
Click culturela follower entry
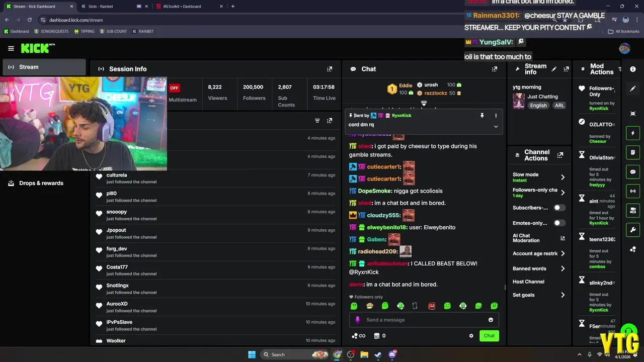[x=215, y=178]
